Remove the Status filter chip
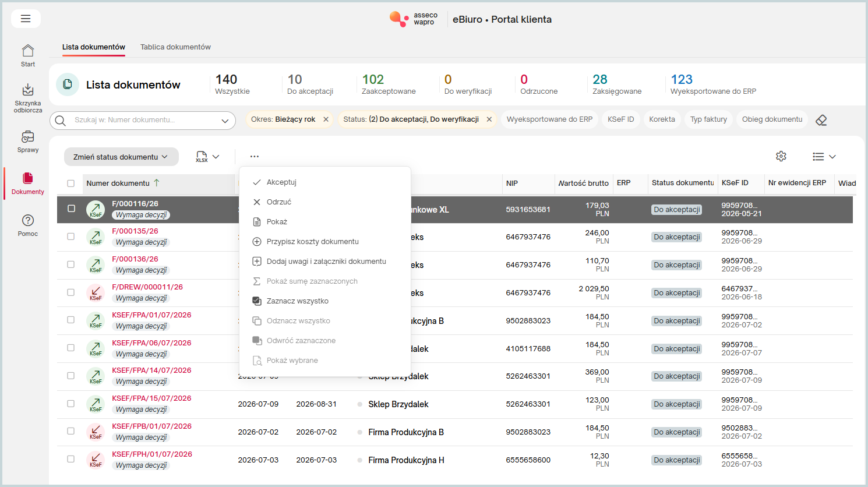The height and width of the screenshot is (487, 868). [489, 119]
